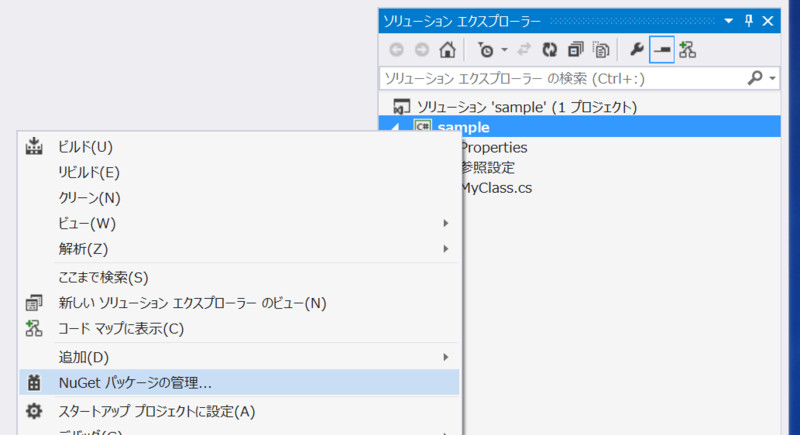Image resolution: width=800 pixels, height=435 pixels.
Task: Click the NuGet package icon in the menu
Action: (x=34, y=382)
